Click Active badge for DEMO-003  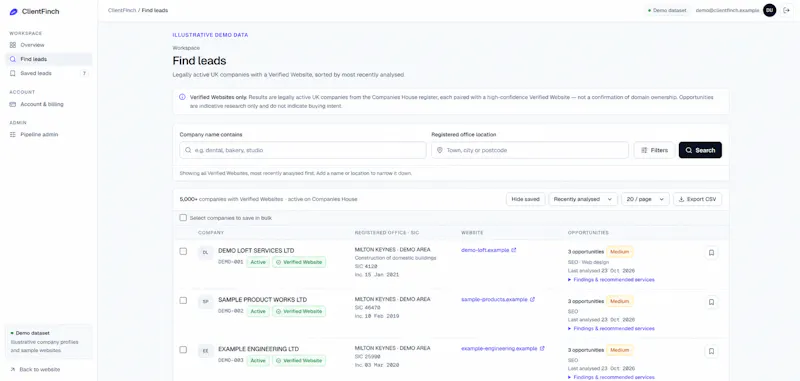(x=258, y=361)
